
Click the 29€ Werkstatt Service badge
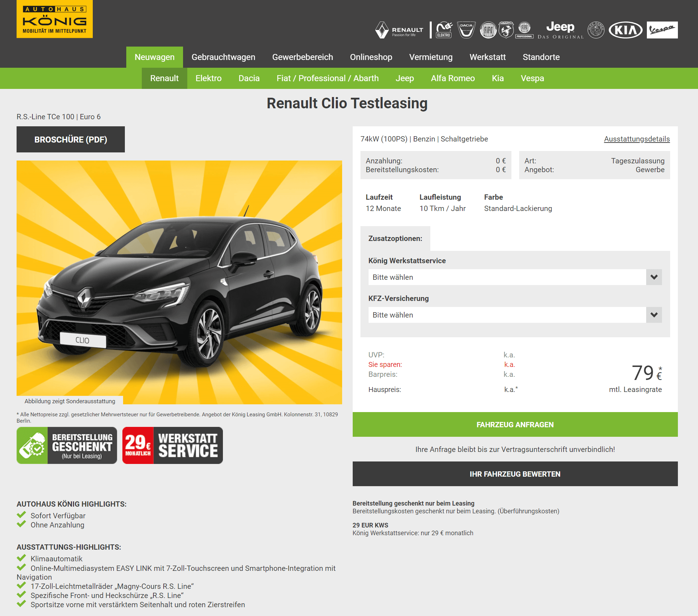coord(172,445)
